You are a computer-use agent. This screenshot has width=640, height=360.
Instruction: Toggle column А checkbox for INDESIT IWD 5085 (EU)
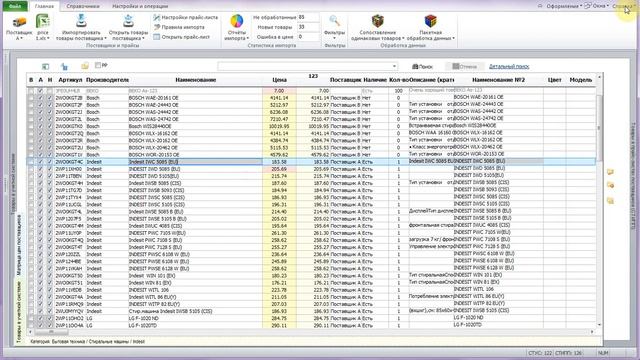point(40,169)
